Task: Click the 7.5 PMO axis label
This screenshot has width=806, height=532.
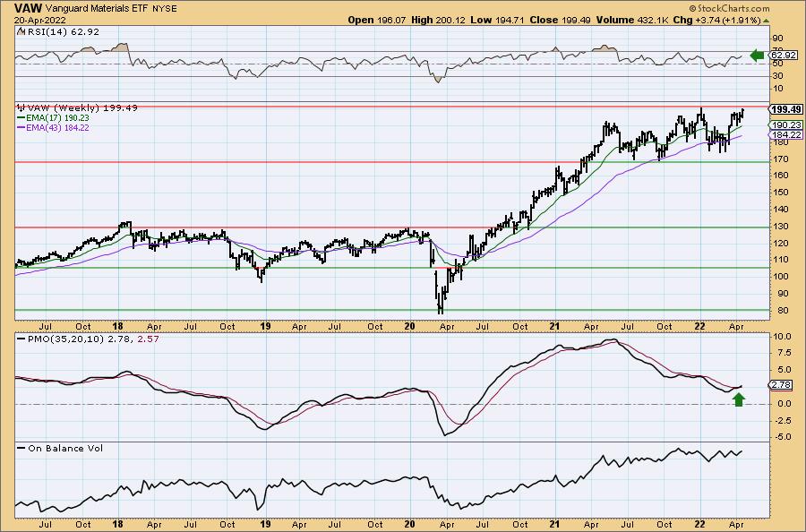Action: 785,353
